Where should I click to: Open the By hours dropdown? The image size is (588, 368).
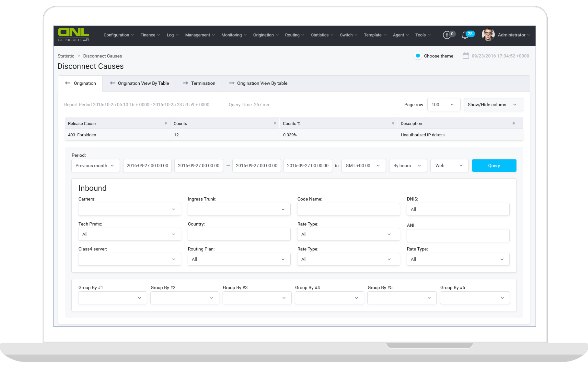coord(408,166)
